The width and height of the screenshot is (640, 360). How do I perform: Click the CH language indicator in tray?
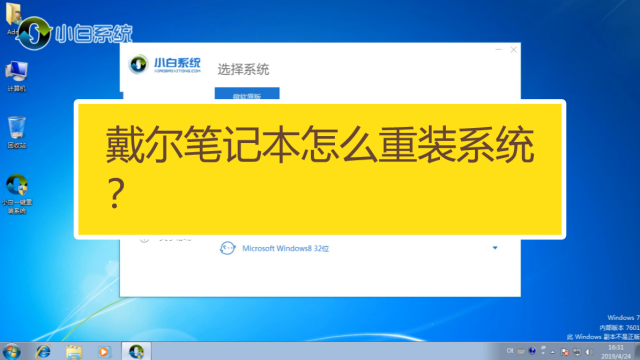[510, 351]
